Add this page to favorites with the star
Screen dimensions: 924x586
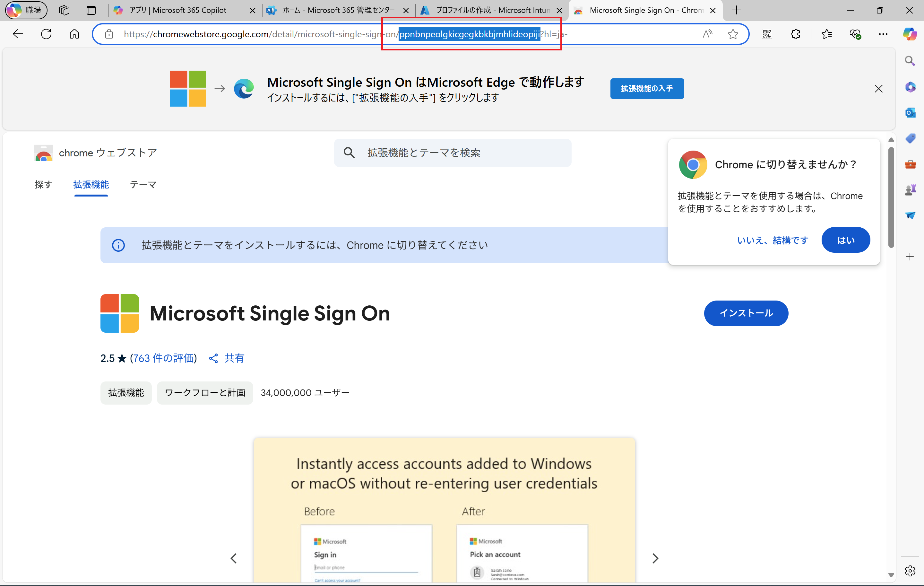coord(733,34)
